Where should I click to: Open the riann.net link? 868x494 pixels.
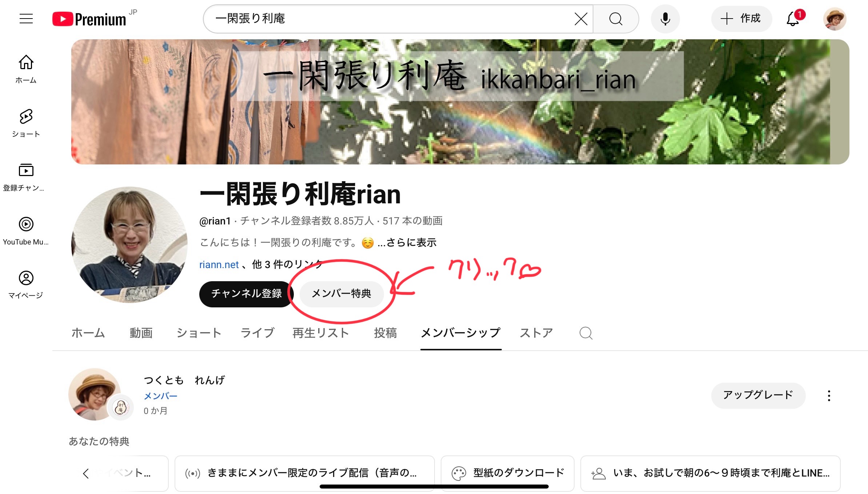[x=219, y=264]
